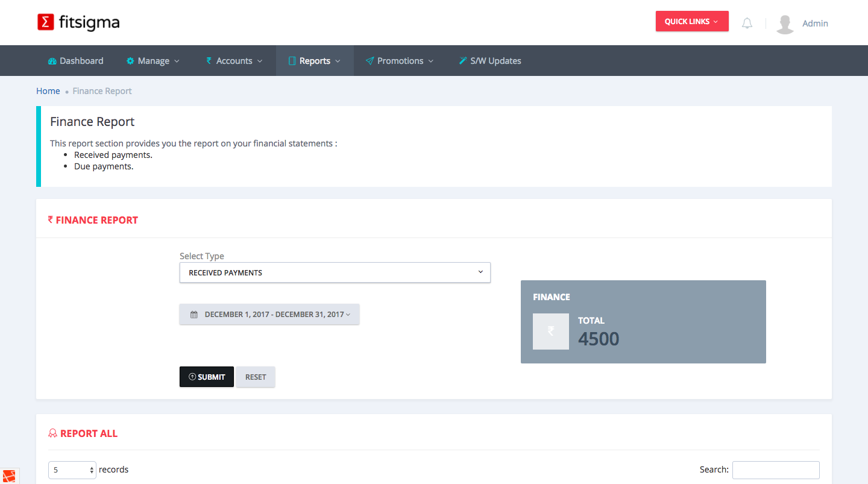This screenshot has width=868, height=484.
Task: Change the records per page selector
Action: click(x=72, y=470)
